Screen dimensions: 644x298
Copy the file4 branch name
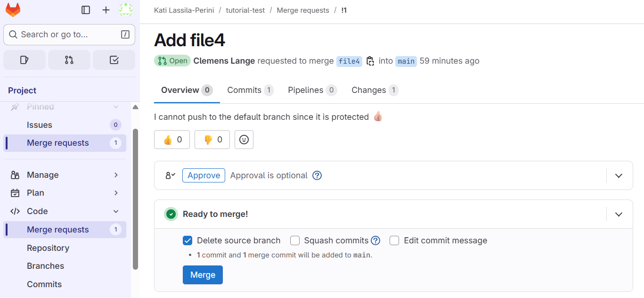[x=370, y=61]
